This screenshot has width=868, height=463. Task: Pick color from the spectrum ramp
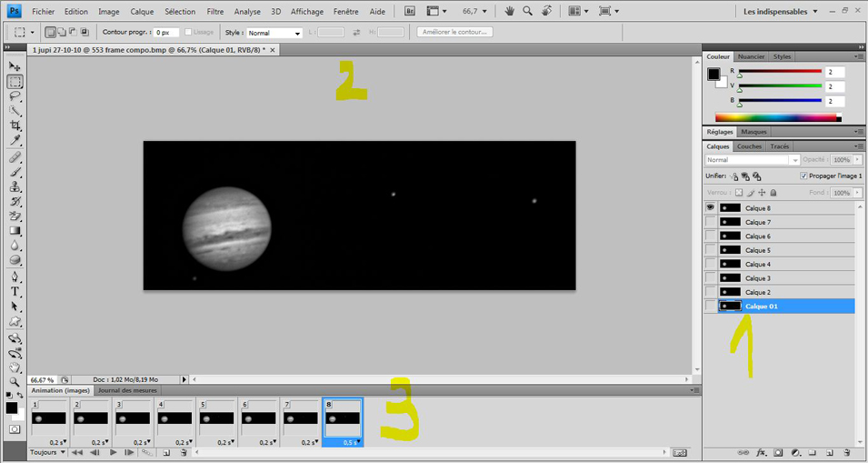point(778,117)
